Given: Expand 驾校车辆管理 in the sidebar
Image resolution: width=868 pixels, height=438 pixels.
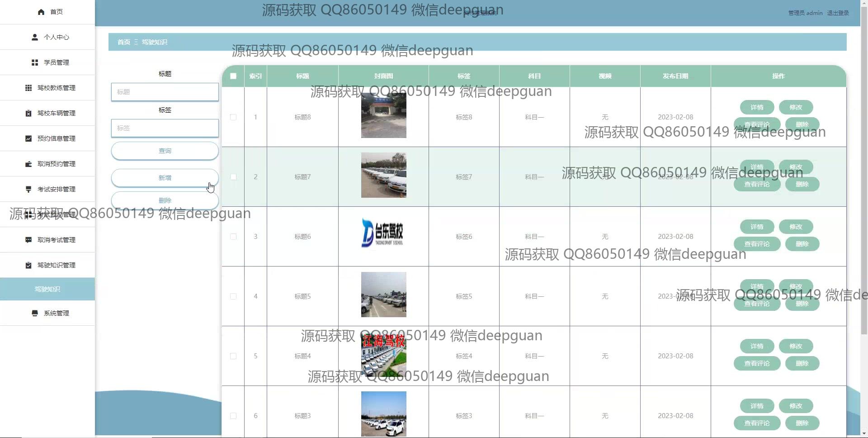Looking at the screenshot, I should 47,113.
